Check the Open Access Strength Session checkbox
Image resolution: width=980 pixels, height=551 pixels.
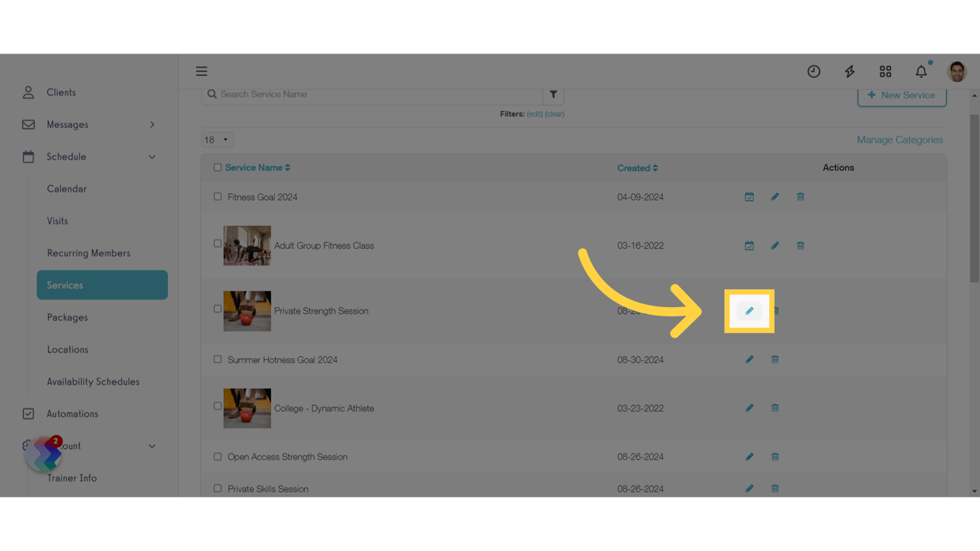pos(217,457)
